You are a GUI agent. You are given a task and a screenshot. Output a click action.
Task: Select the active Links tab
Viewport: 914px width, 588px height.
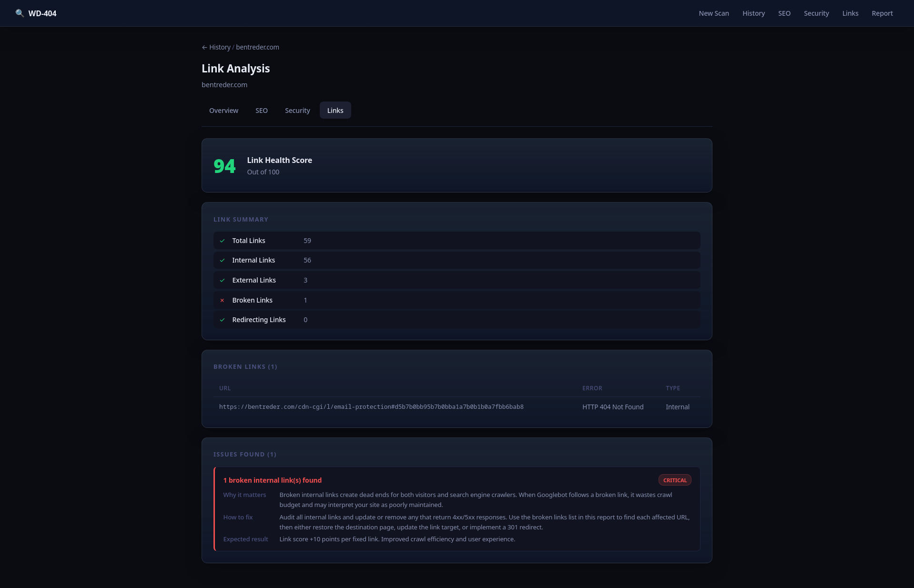pyautogui.click(x=335, y=111)
